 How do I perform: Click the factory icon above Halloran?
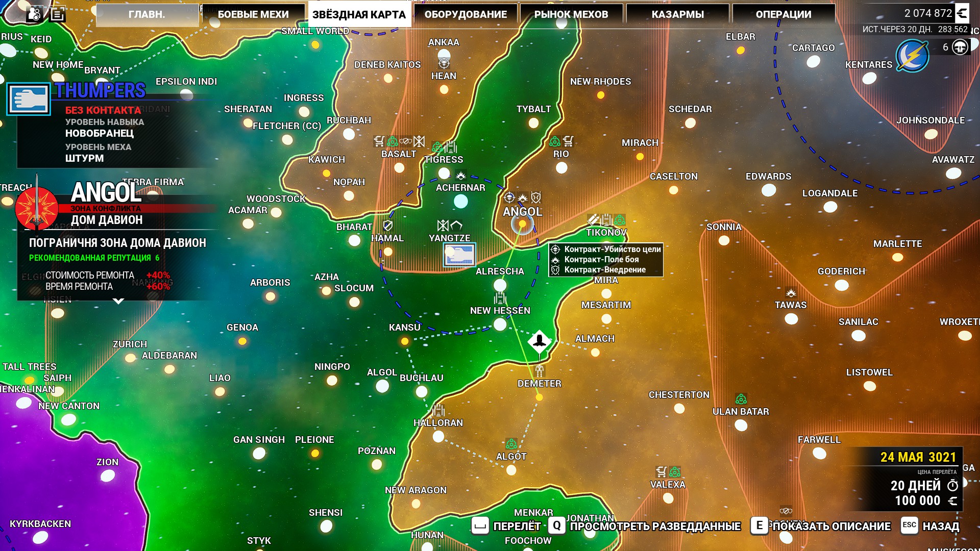click(438, 410)
